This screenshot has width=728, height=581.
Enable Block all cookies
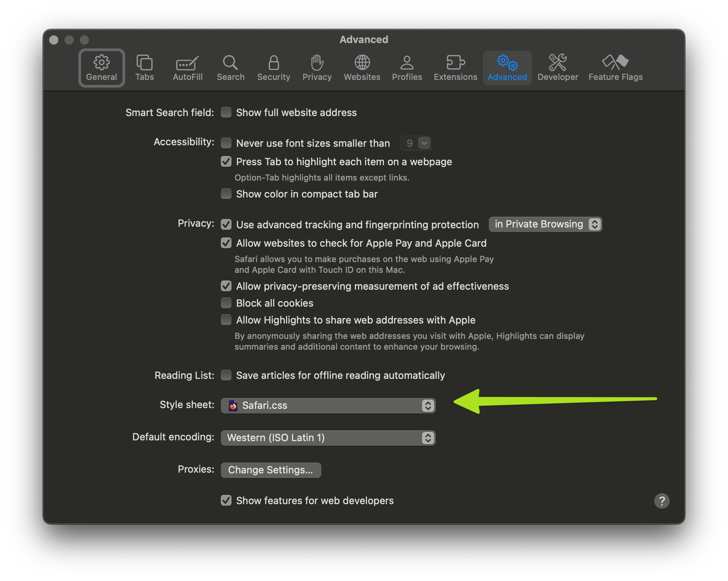tap(226, 303)
